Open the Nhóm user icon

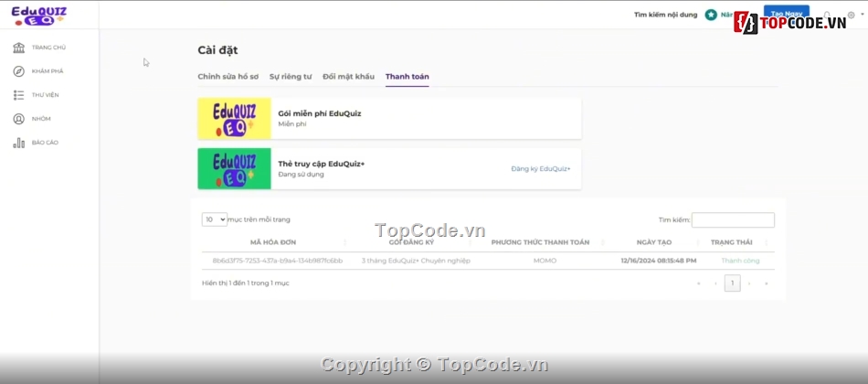(19, 119)
